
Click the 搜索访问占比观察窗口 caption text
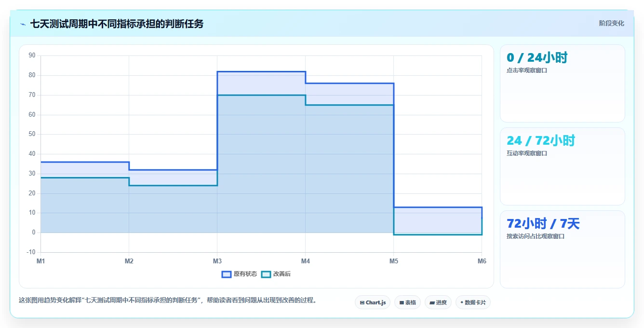coord(536,236)
